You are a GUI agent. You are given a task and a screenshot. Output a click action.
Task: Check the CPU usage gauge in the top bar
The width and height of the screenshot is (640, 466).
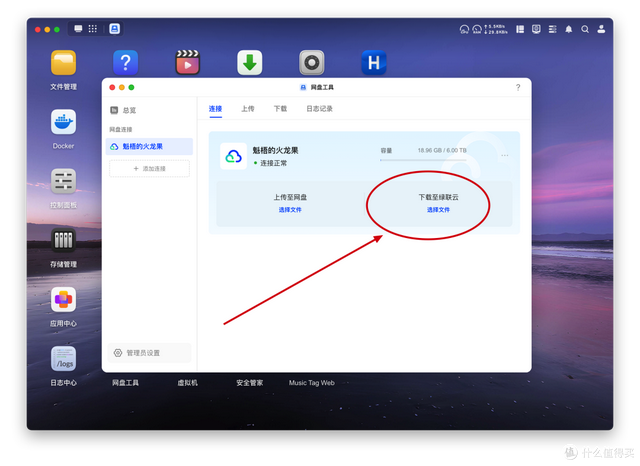pyautogui.click(x=464, y=29)
